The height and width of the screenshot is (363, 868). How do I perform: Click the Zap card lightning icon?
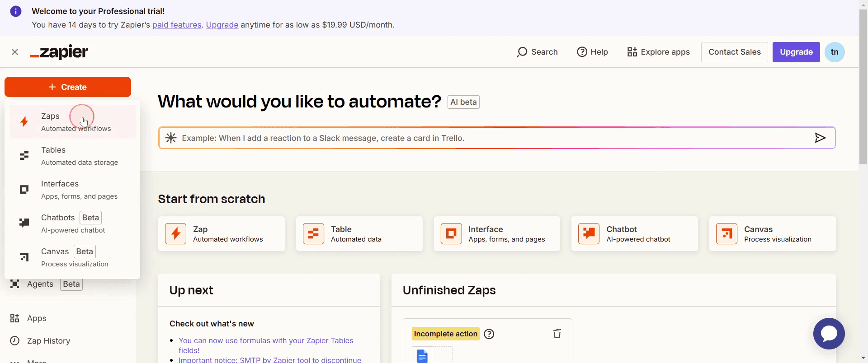[x=176, y=234]
